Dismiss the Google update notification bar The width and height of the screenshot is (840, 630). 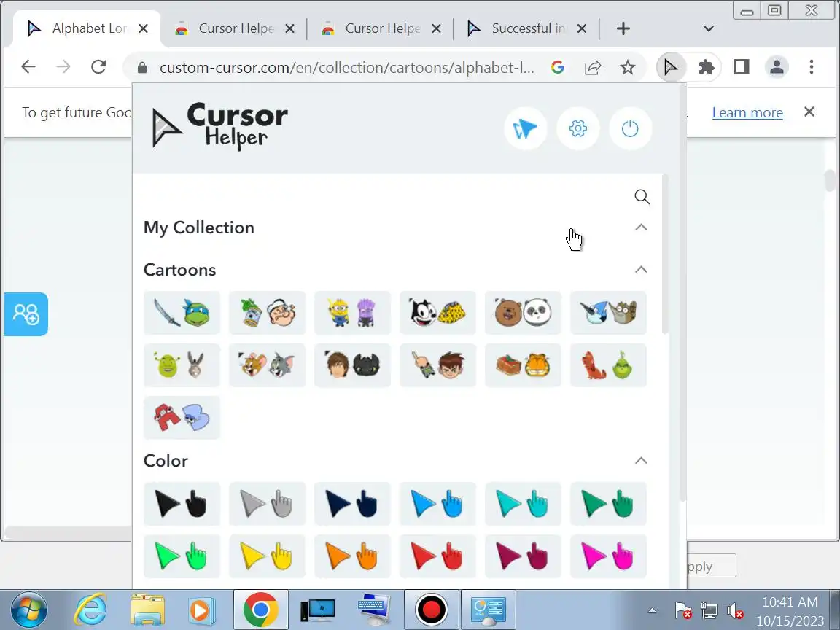[809, 112]
